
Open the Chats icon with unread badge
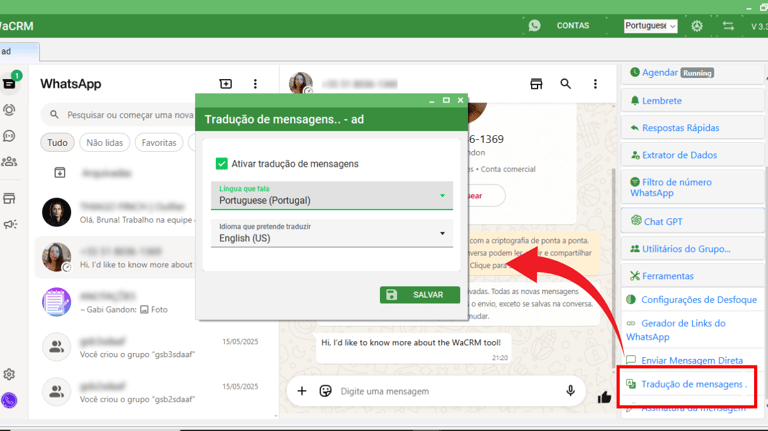point(10,84)
